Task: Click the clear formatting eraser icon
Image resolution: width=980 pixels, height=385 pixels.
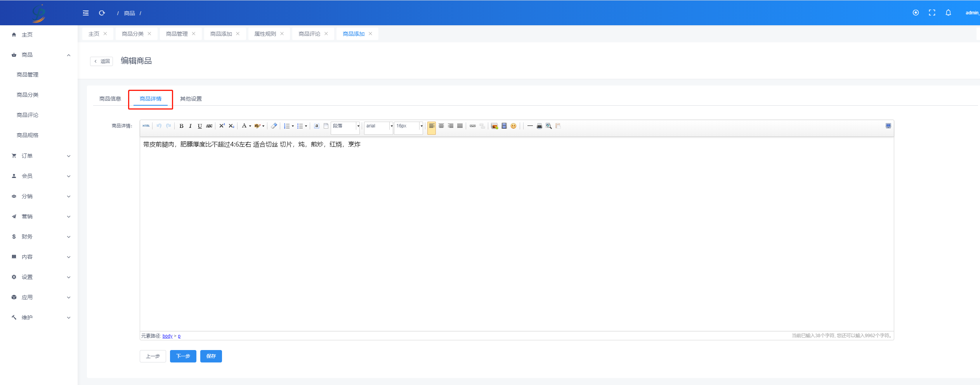Action: click(274, 126)
